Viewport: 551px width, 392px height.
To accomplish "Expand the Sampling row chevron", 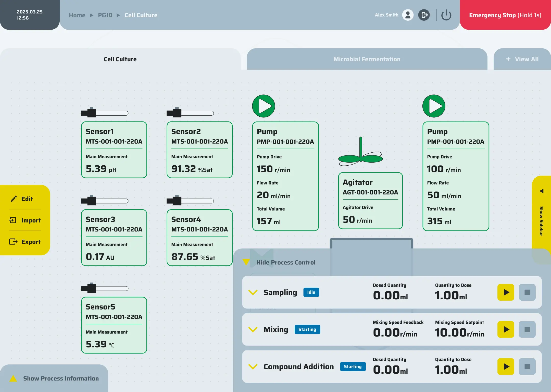I will (253, 292).
